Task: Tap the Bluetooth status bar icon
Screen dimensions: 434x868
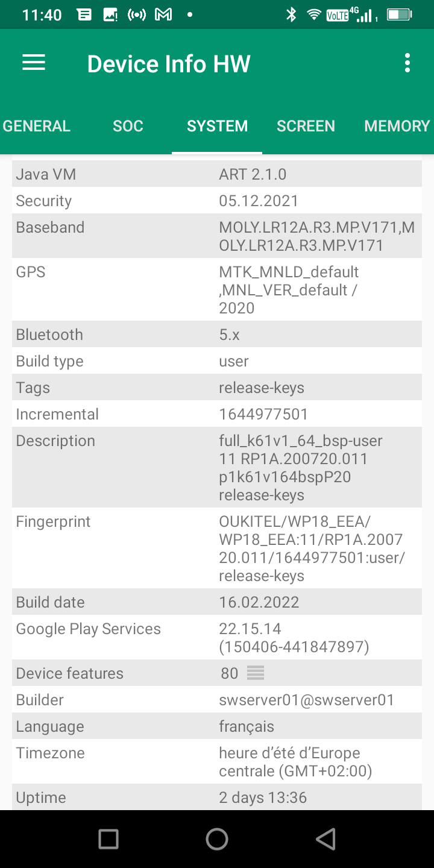Action: tap(291, 15)
